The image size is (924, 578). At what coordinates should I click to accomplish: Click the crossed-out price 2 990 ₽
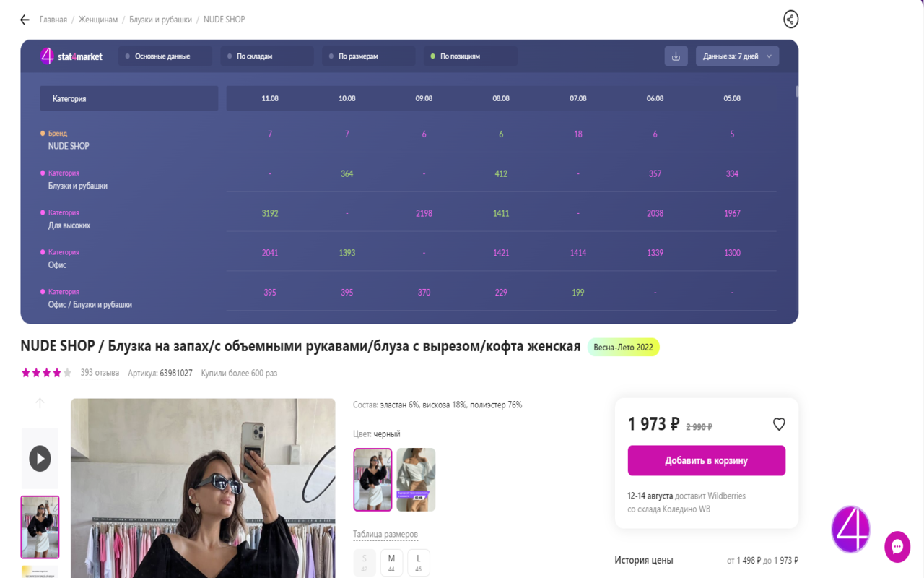click(x=699, y=427)
